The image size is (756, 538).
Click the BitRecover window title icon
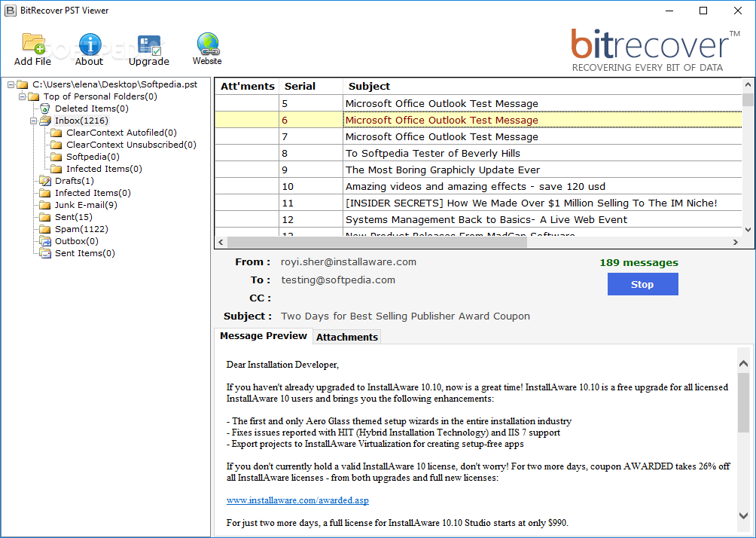point(10,11)
